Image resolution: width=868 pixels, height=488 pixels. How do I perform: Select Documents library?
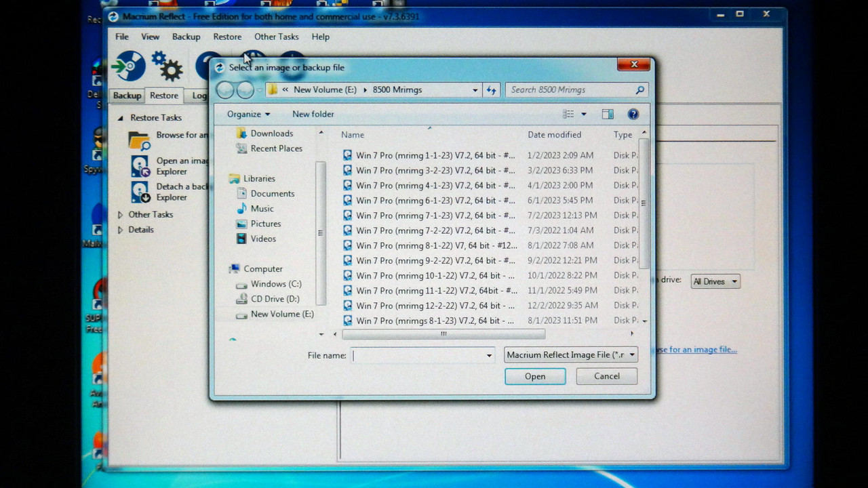pos(265,193)
